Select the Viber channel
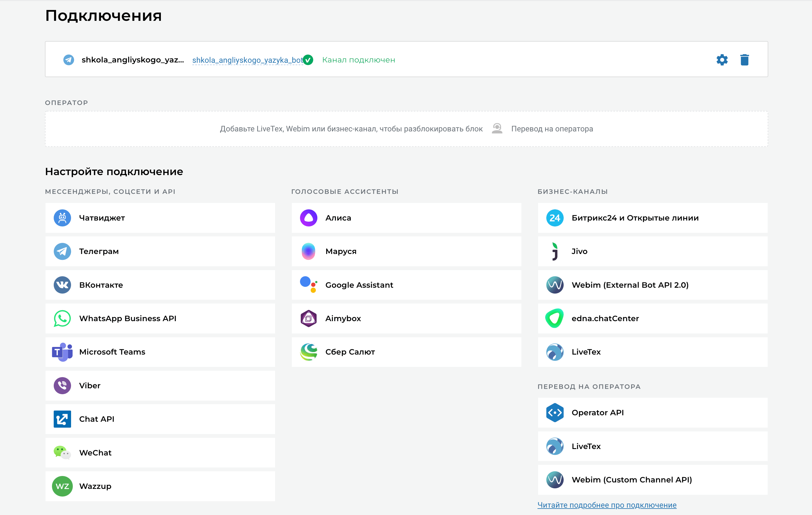 160,386
